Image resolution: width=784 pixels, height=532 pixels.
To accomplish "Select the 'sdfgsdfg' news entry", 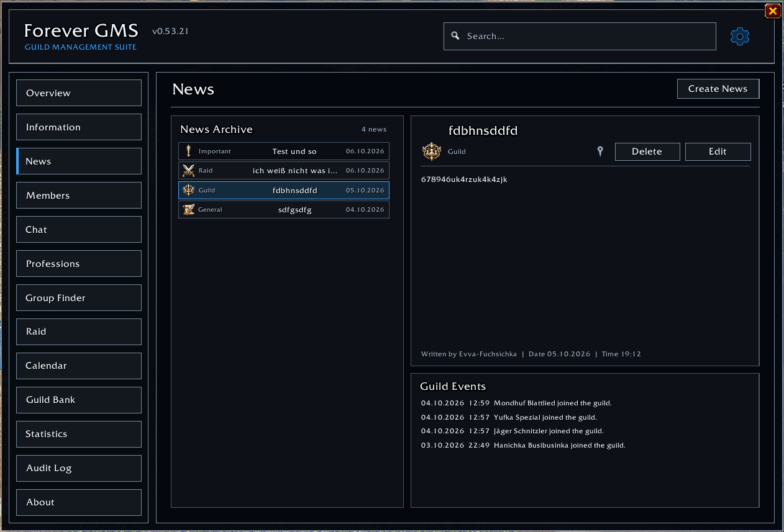I will pos(284,210).
